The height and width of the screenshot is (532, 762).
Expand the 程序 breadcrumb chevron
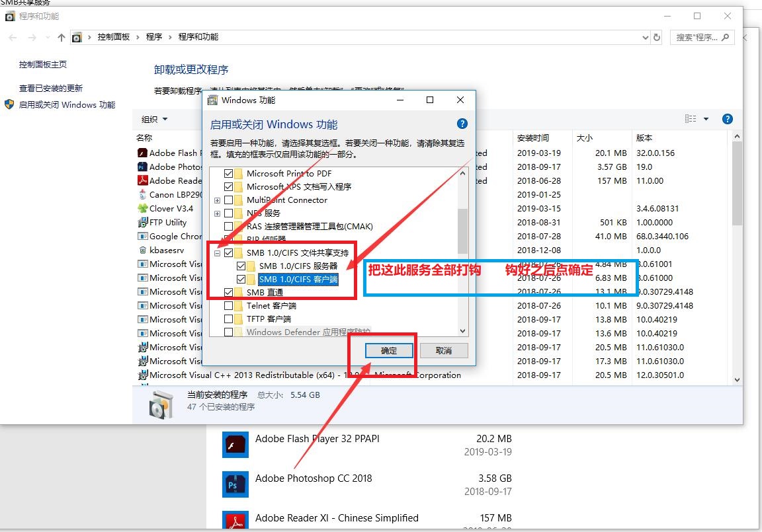coord(170,38)
